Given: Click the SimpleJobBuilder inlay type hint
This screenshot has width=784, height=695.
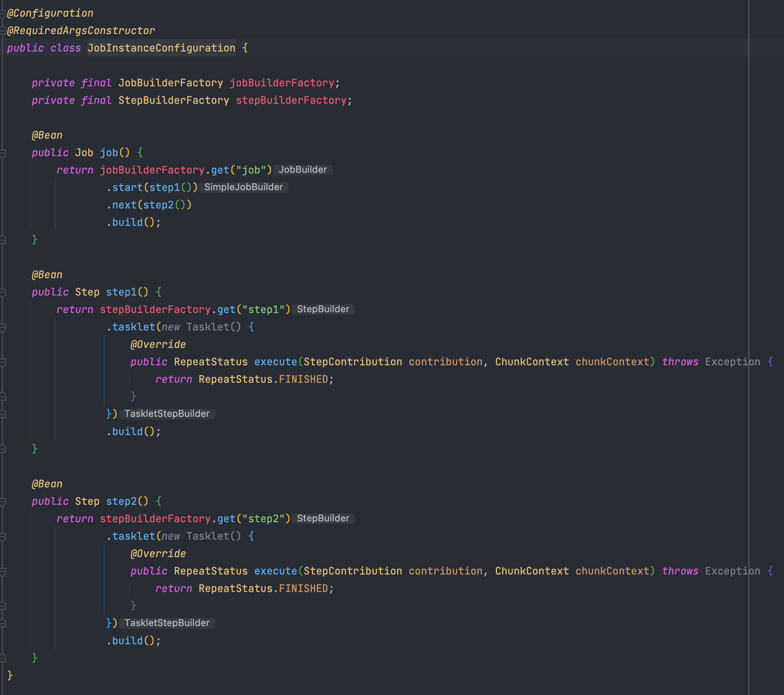Looking at the screenshot, I should pyautogui.click(x=243, y=187).
